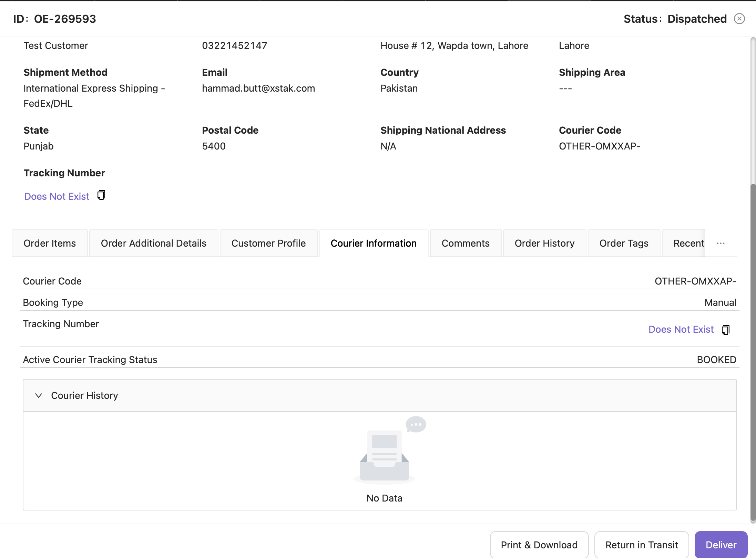This screenshot has height=558, width=756.
Task: View the Order History tab
Action: point(544,243)
